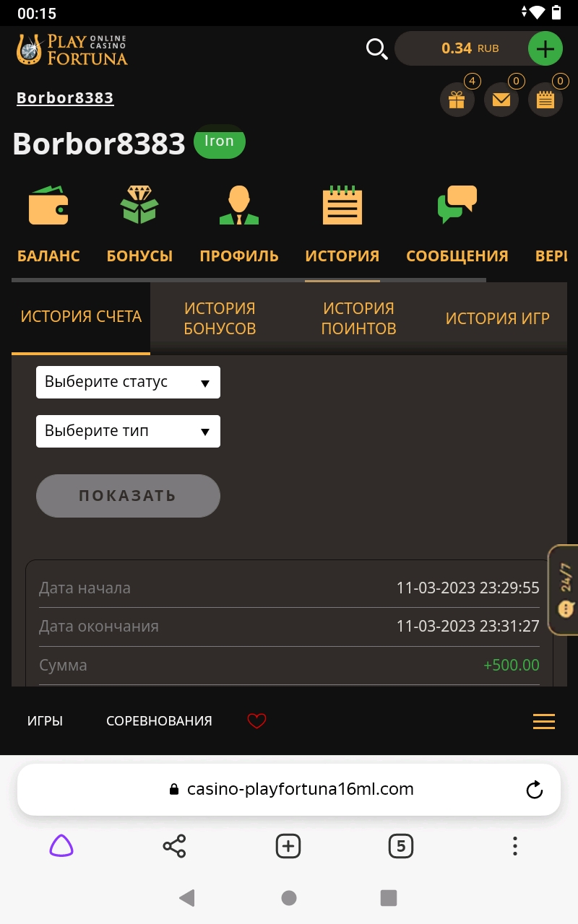Switch to the История бонусов tab
The image size is (578, 924).
220,318
